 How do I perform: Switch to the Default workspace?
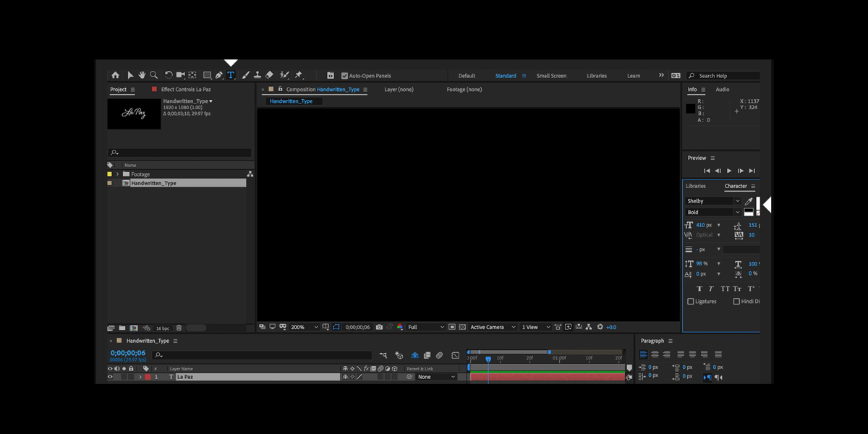(467, 76)
